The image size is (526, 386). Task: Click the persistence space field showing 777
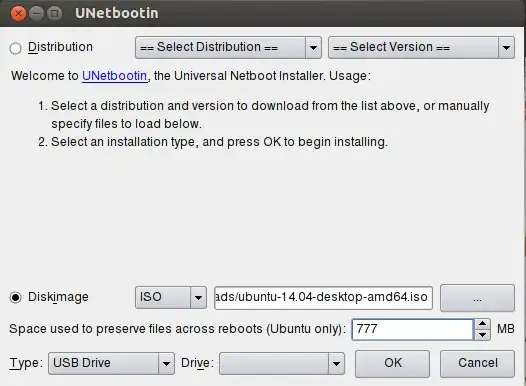coord(413,329)
